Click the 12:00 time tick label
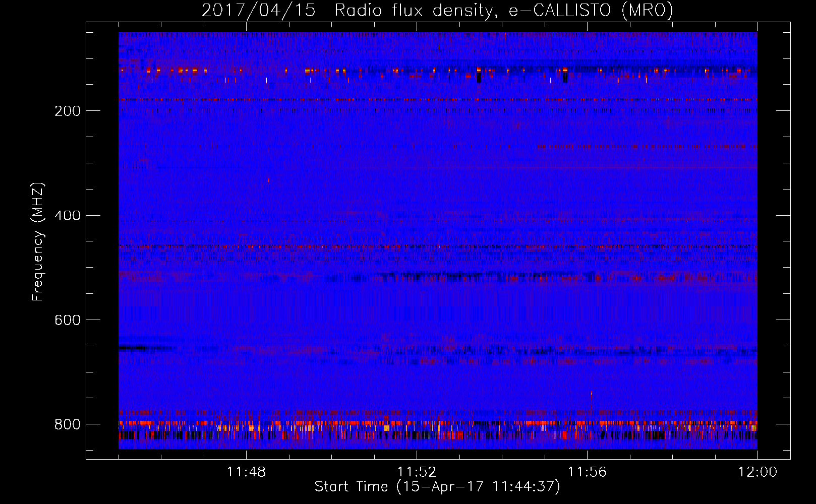816x504 pixels. [x=757, y=472]
